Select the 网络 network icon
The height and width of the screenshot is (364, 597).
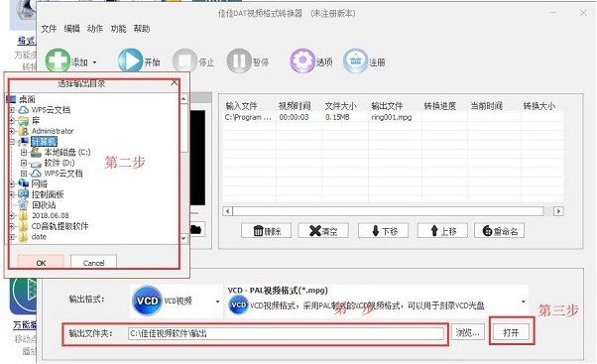[x=24, y=183]
